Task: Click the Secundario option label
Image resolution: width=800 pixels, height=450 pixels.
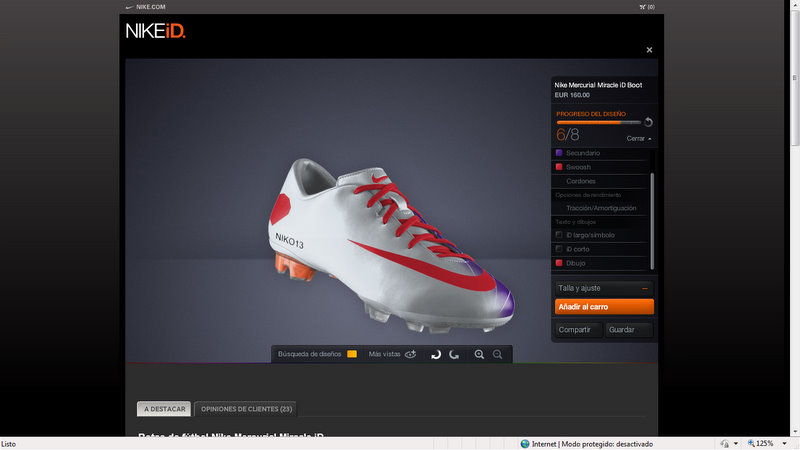Action: (583, 153)
